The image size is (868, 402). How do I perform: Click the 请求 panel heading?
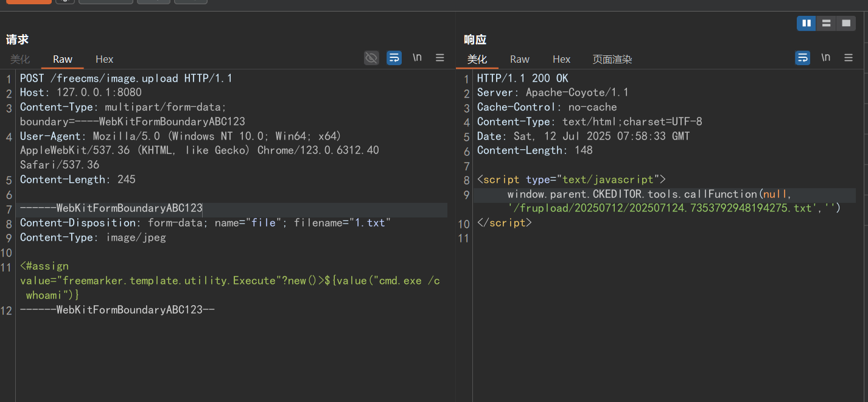[x=18, y=40]
